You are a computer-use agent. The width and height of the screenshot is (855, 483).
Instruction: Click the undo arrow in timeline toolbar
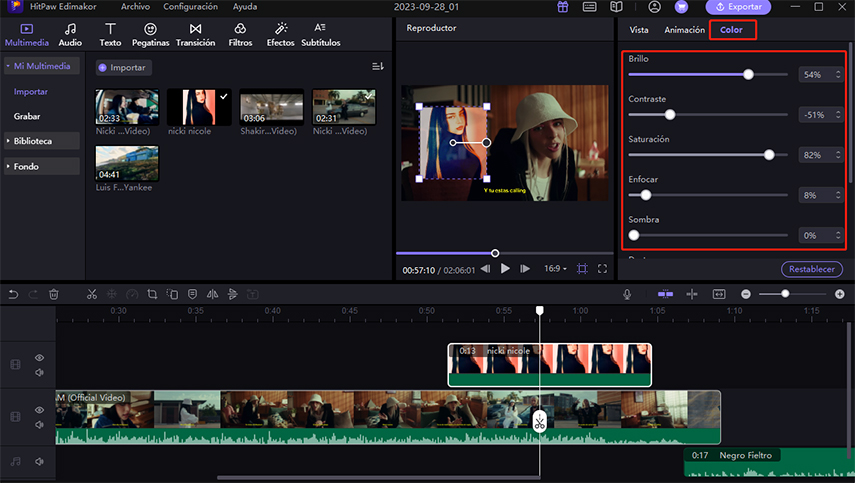(13, 294)
